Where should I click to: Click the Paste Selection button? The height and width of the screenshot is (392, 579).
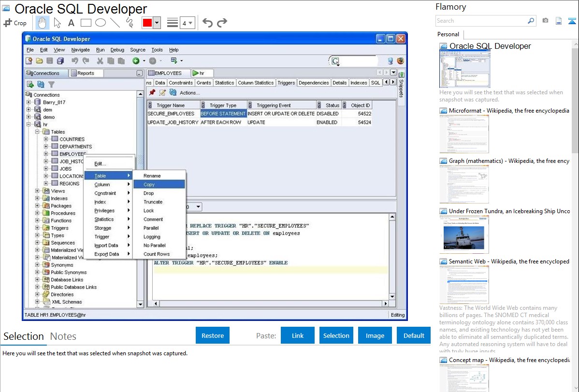336,335
